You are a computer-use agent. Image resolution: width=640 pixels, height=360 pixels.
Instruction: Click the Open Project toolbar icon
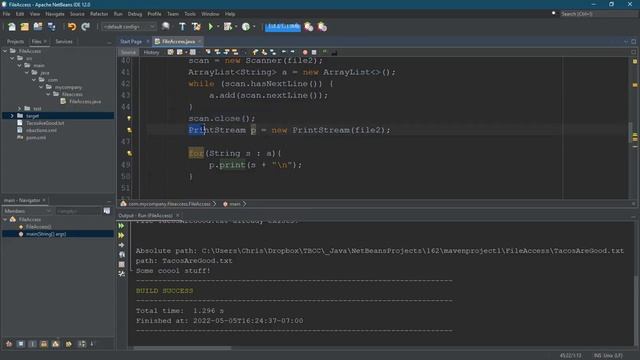(x=38, y=27)
